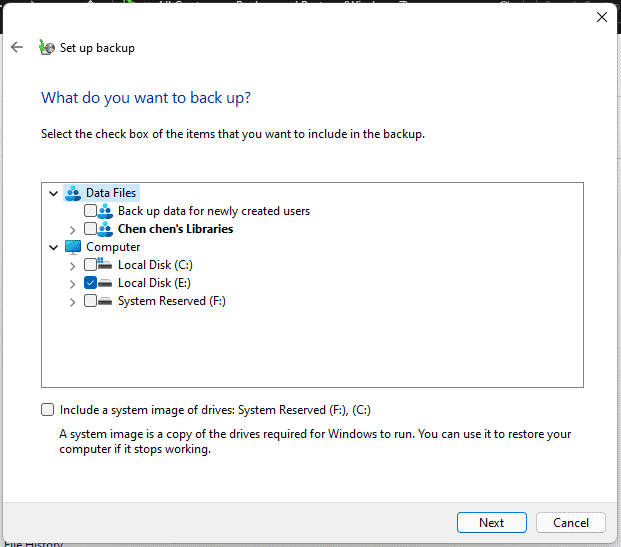Viewport: 621px width, 547px height.
Task: Toggle the include system image checkbox
Action: click(48, 409)
